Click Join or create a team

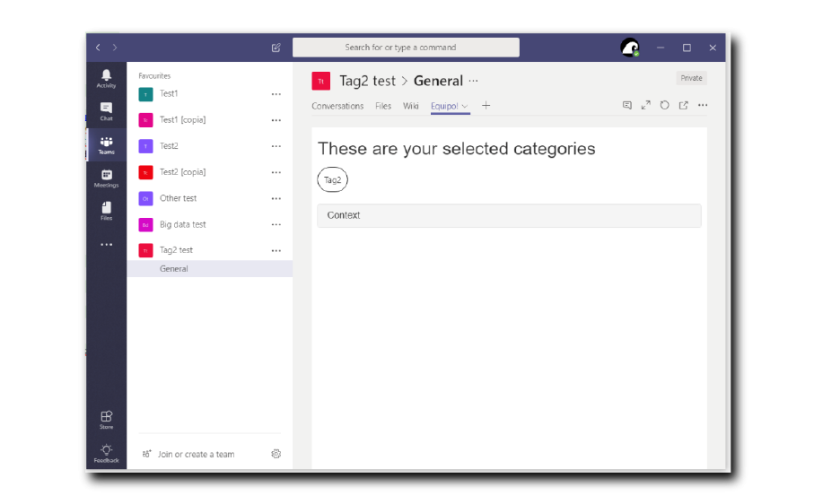click(x=197, y=454)
